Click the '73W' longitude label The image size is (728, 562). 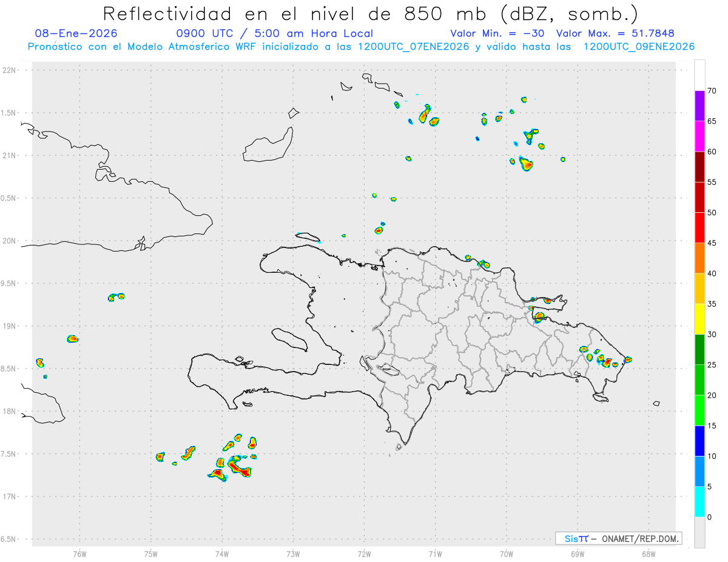coord(293,554)
